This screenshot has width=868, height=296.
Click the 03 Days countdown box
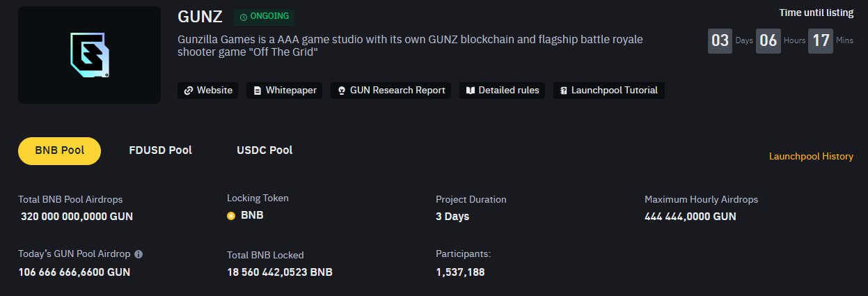720,40
